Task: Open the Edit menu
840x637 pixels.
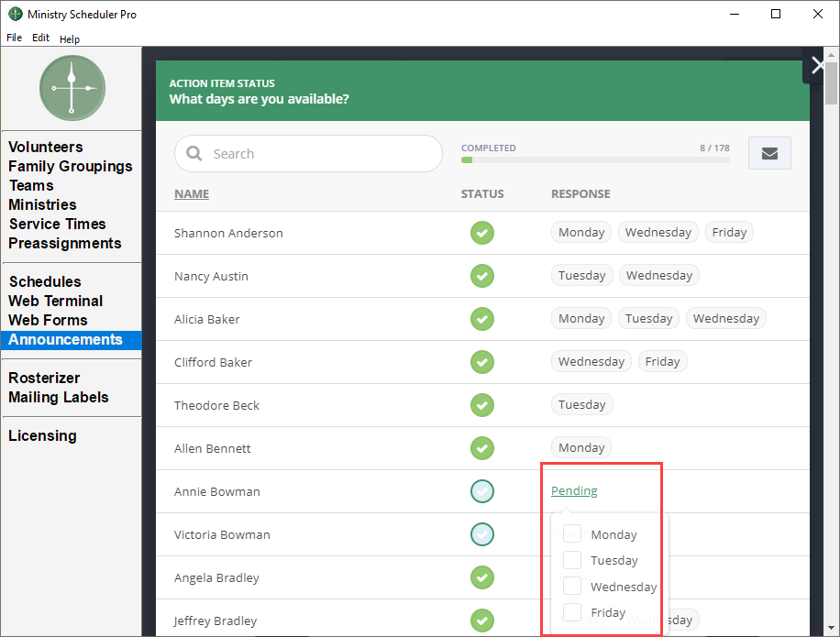Action: point(40,38)
